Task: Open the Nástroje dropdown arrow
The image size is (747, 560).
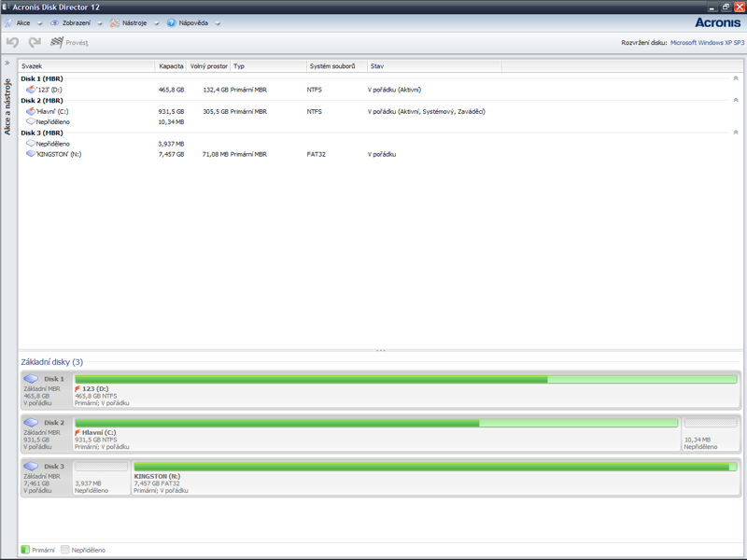Action: [x=156, y=23]
